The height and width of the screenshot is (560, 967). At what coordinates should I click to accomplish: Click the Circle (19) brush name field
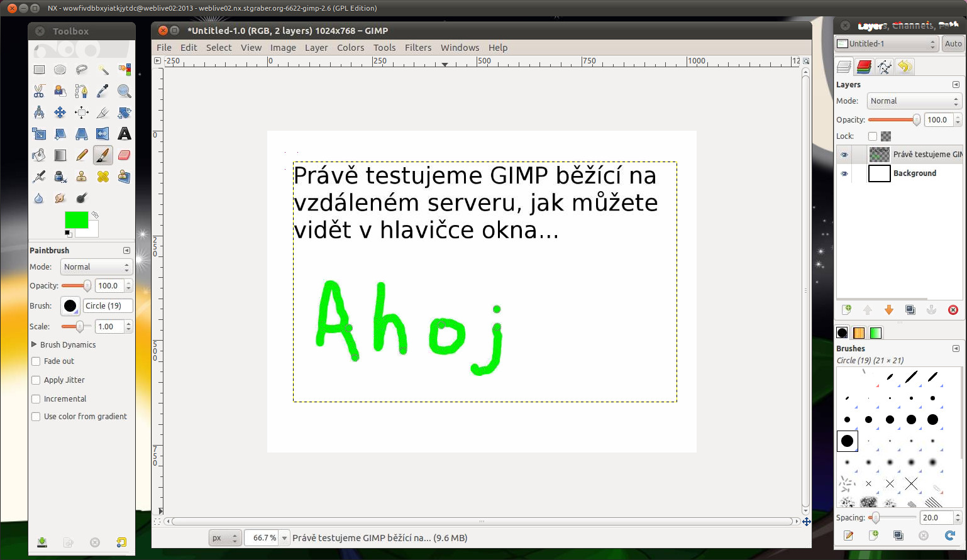click(108, 306)
